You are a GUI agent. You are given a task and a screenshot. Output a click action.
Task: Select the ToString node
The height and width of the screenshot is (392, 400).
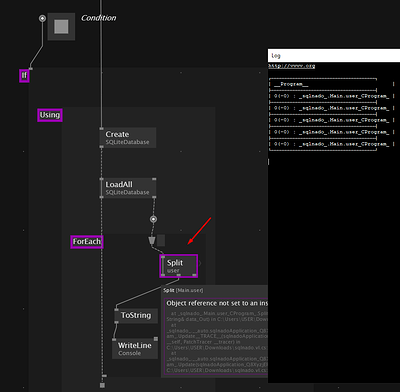coord(136,315)
